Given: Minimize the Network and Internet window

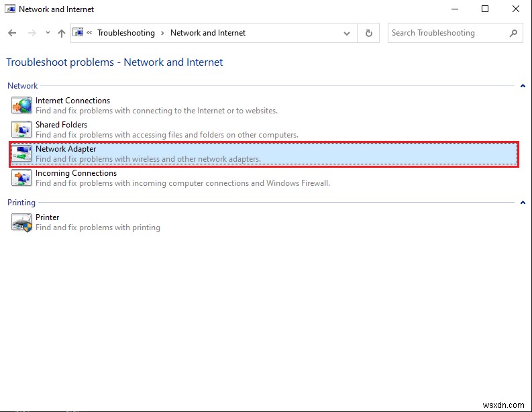Looking at the screenshot, I should 455,9.
